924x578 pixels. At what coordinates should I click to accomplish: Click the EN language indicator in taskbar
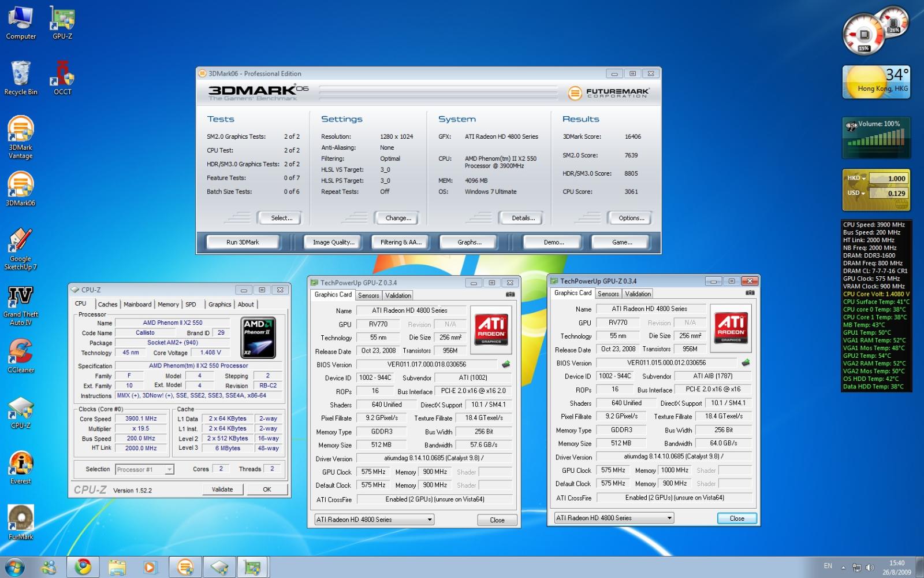click(828, 566)
